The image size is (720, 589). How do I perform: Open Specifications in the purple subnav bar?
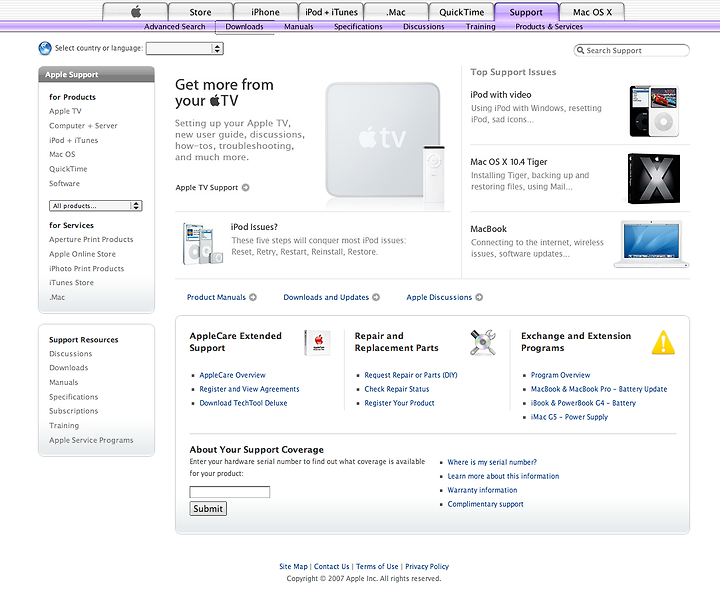[x=358, y=27]
